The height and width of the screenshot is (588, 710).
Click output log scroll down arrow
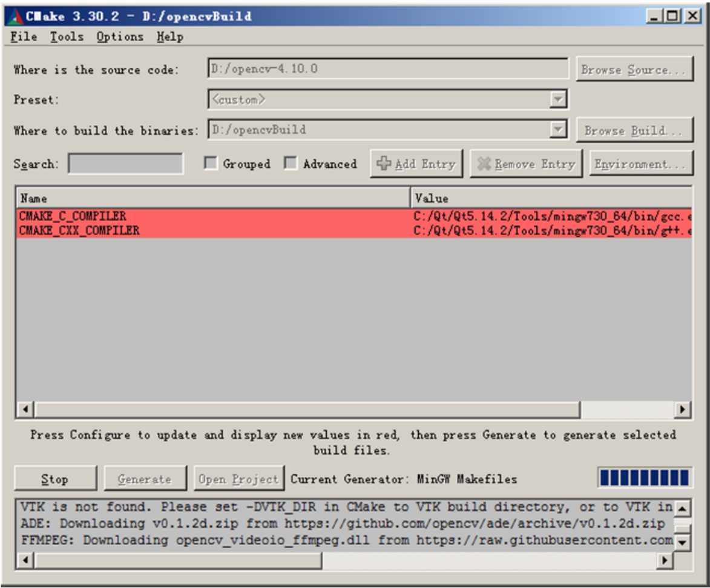coord(682,541)
